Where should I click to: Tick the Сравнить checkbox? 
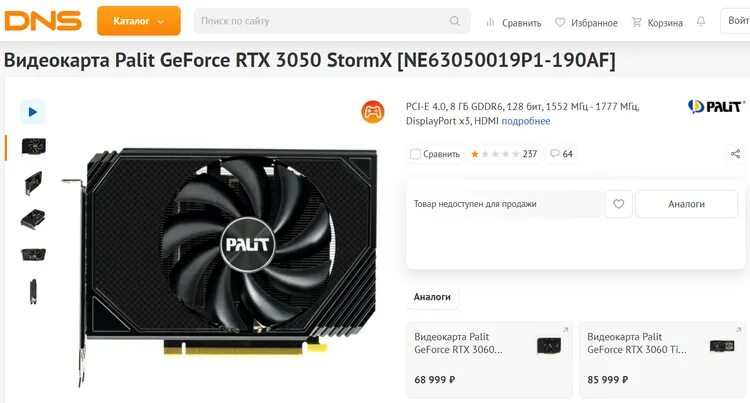tap(416, 154)
